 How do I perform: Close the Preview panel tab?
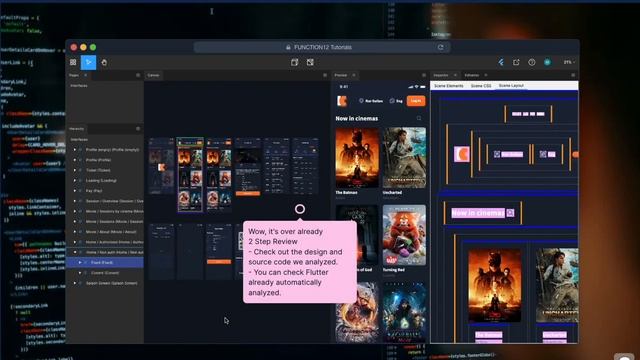click(x=354, y=76)
